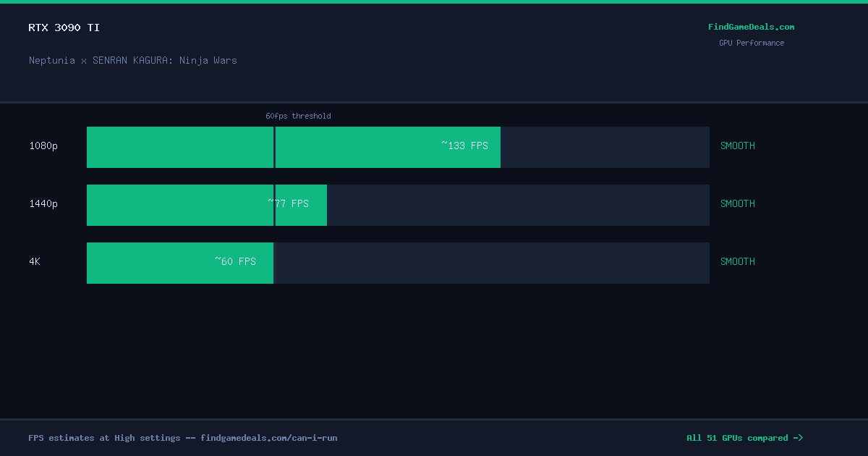Click the RTX 3090 TI title
The image size is (868, 456).
tap(64, 28)
